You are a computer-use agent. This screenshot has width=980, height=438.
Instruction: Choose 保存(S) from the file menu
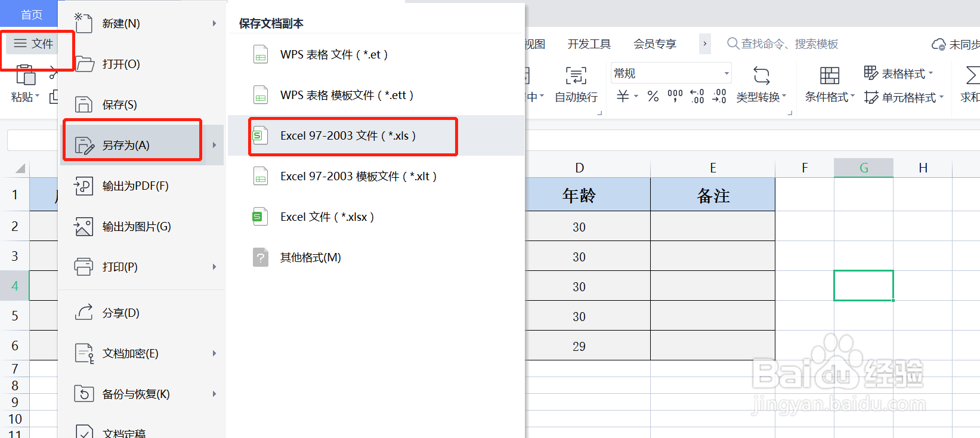point(141,105)
